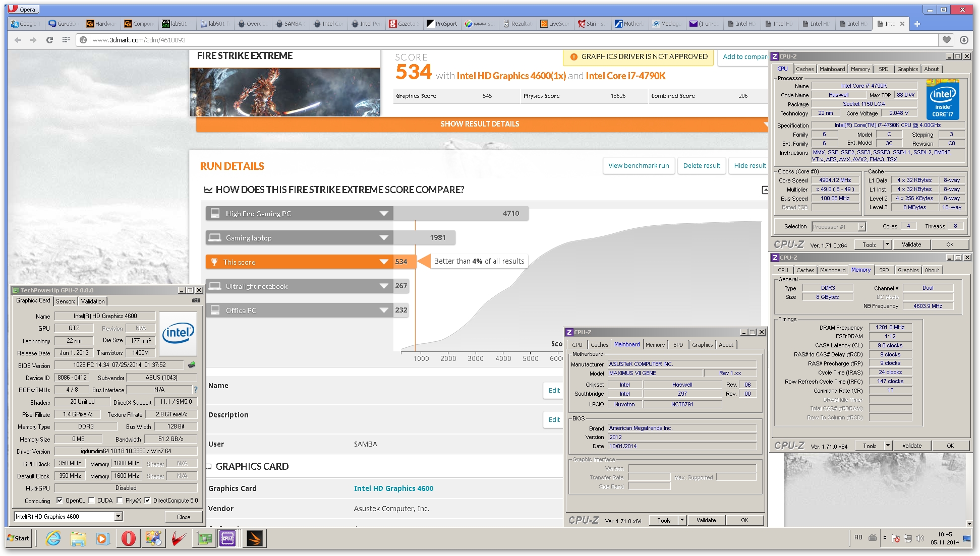Viewport: 980px width, 556px height.
Task: Click the Start button
Action: [x=19, y=538]
